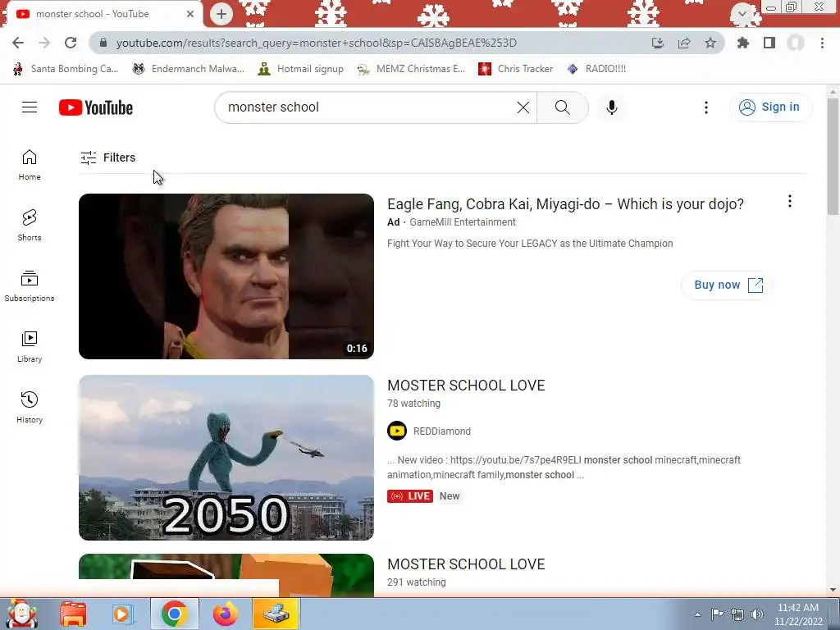Launch Firefox from the taskbar
This screenshot has height=630, width=840.
pyautogui.click(x=225, y=614)
